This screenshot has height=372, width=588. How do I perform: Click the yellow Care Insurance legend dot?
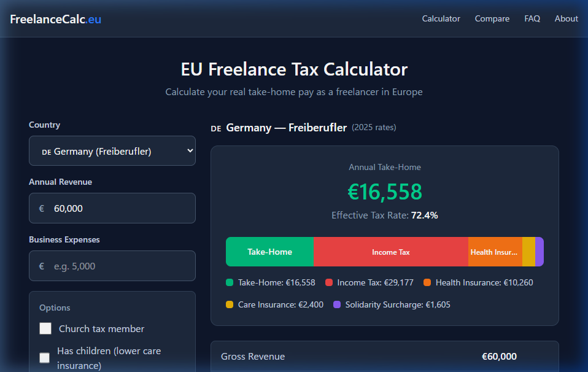tap(228, 304)
